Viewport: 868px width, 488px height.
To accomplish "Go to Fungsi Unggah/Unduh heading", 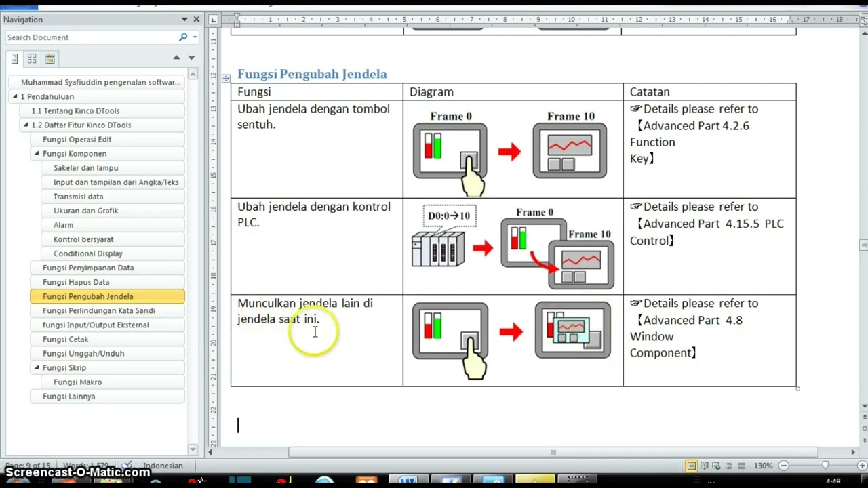I will pos(108,352).
